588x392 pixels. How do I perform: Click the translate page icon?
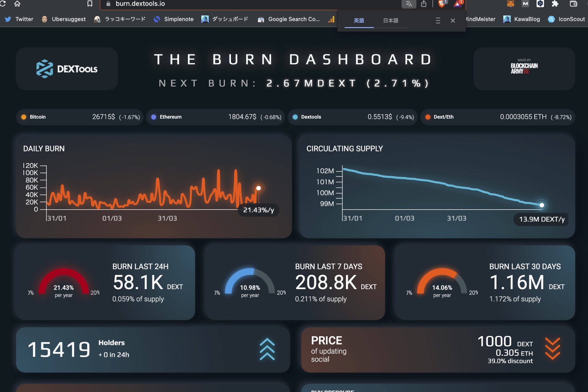[409, 3]
